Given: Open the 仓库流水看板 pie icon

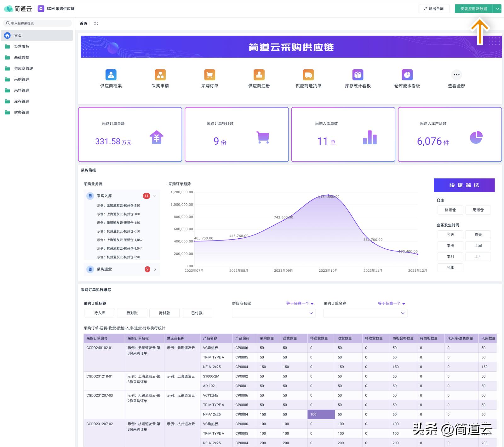Looking at the screenshot, I should [x=407, y=75].
